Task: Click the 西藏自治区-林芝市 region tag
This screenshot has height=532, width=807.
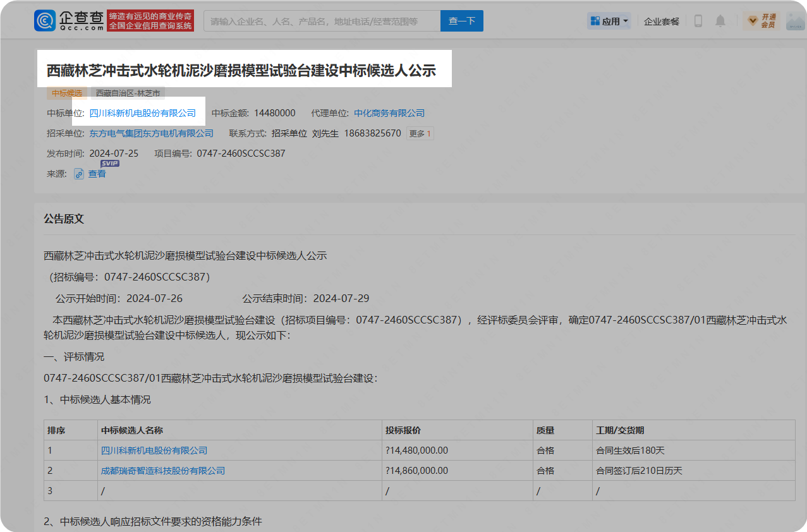Action: pyautogui.click(x=128, y=94)
